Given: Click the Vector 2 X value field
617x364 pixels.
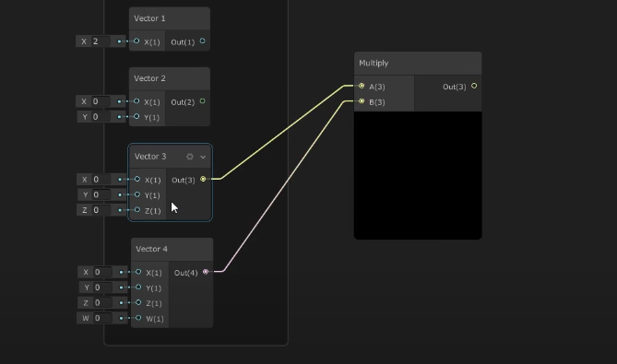Looking at the screenshot, I should [x=101, y=101].
